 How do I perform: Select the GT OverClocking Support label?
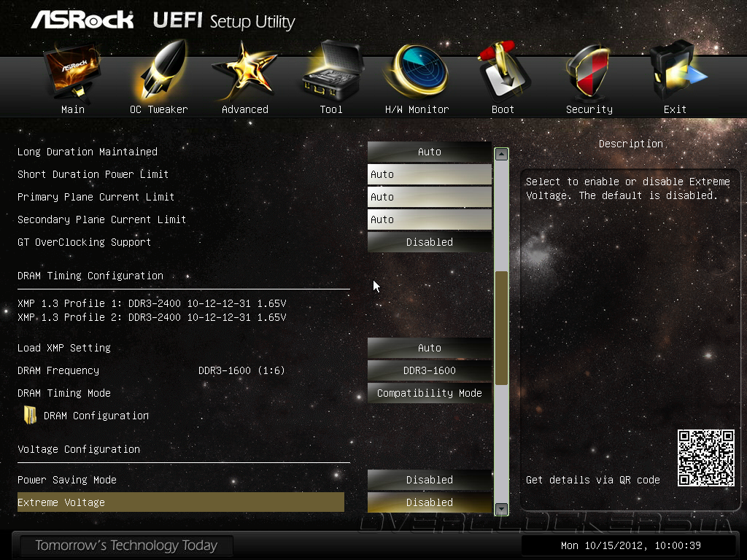85,242
